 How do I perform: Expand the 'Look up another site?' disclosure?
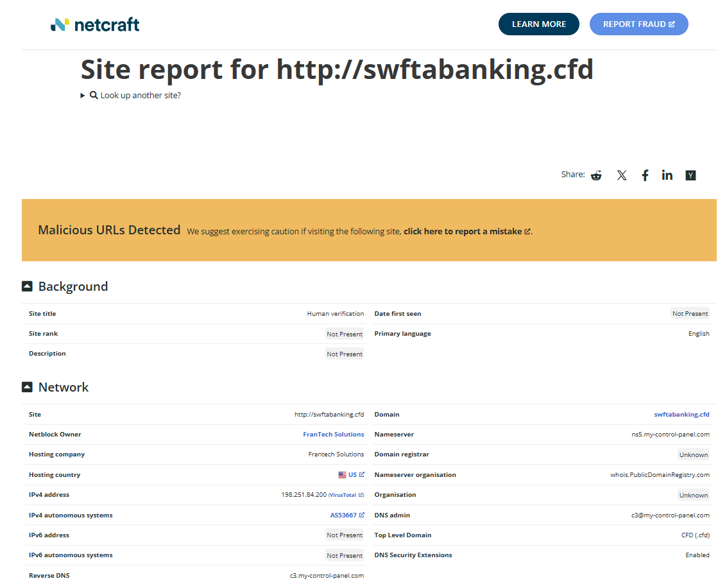131,95
